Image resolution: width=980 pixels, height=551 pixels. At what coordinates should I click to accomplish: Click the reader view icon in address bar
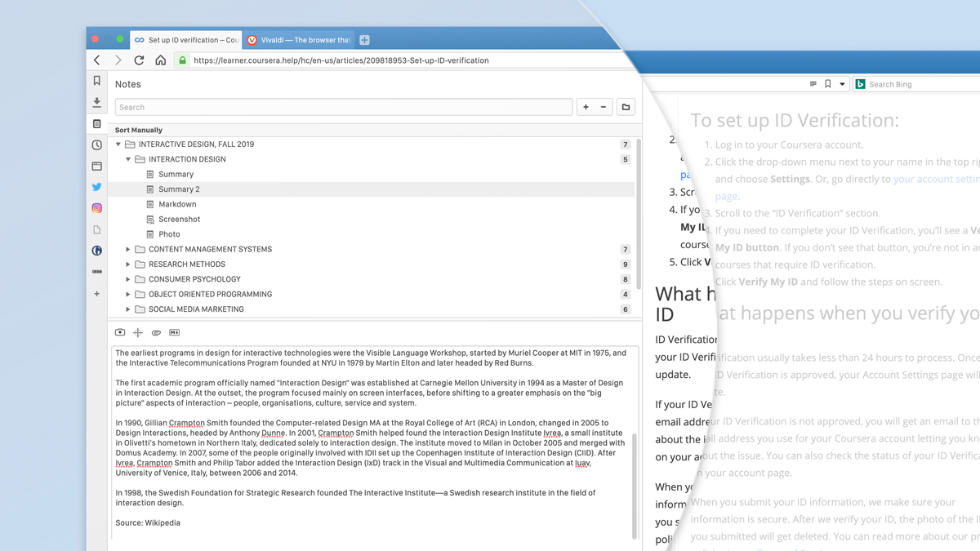point(813,84)
